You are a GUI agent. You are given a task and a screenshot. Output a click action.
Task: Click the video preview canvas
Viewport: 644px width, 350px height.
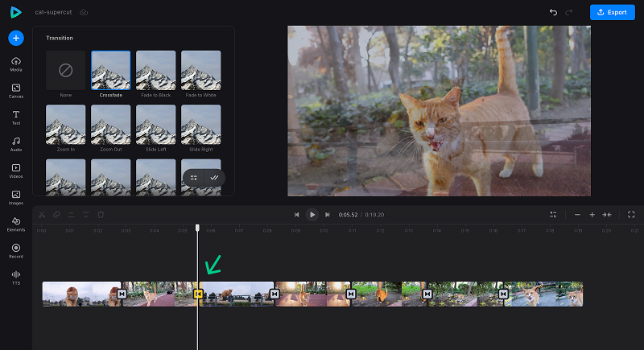pos(439,111)
